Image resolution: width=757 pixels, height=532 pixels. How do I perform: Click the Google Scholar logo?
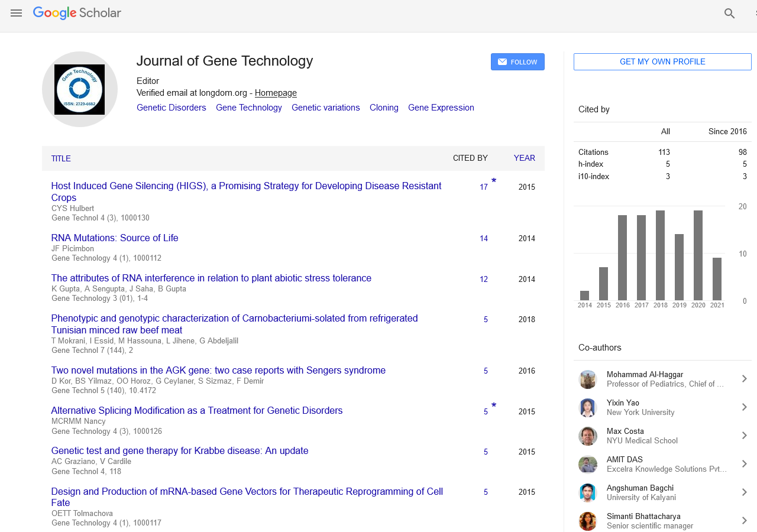coord(77,13)
